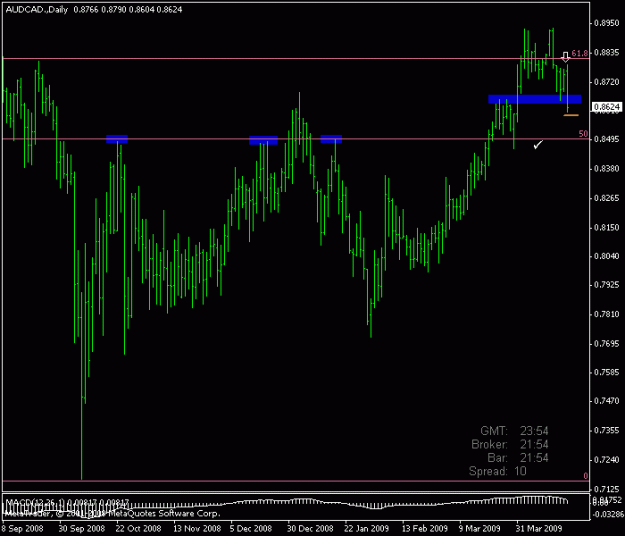Viewport: 625px width, 536px height.
Task: Click the 0.7355 price axis label
Action: coord(607,430)
